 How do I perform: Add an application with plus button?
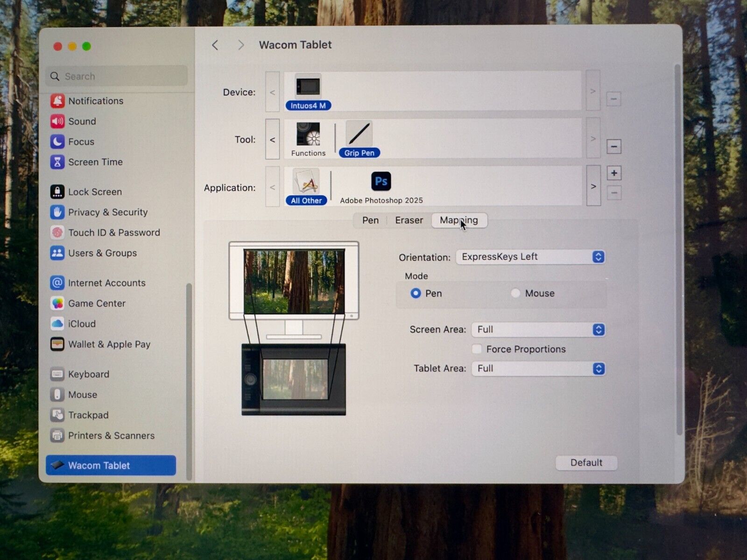[614, 173]
